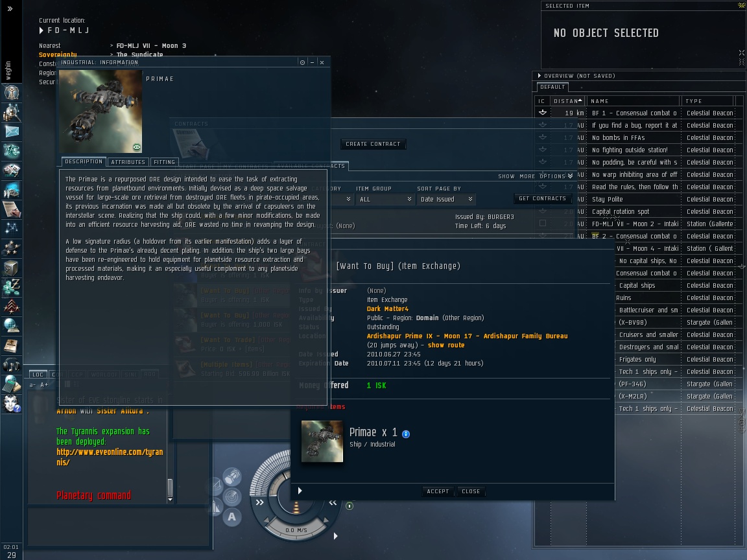Open the Item Group ALL dropdown
This screenshot has height=560, width=747.
(385, 199)
